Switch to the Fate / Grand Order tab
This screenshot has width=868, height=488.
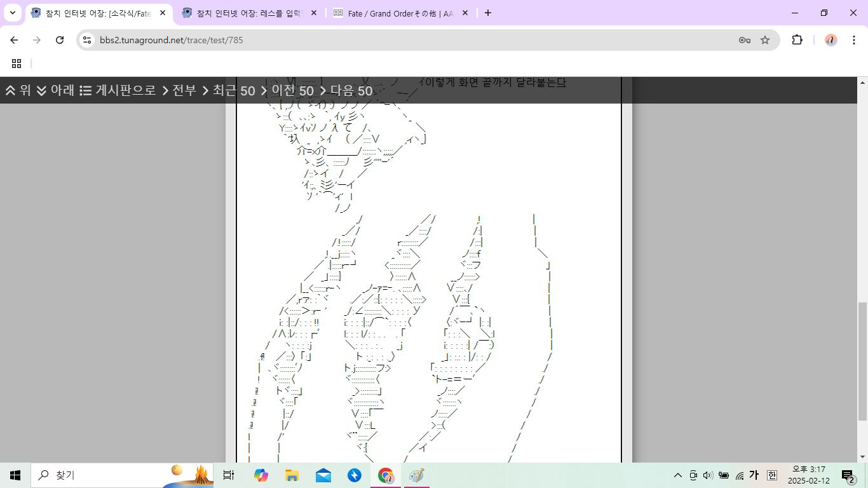(399, 13)
